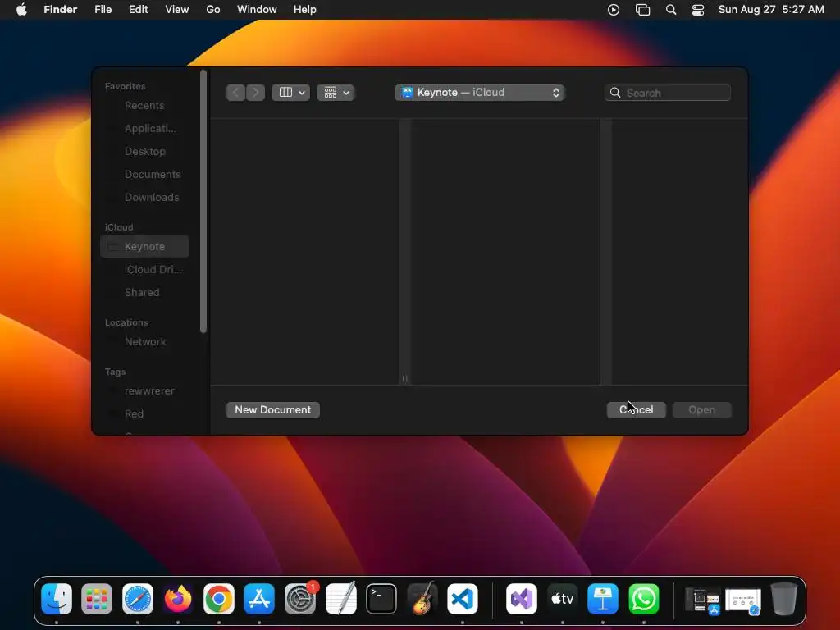Open Spotlight search from the menu bar
The height and width of the screenshot is (630, 840).
(x=671, y=10)
